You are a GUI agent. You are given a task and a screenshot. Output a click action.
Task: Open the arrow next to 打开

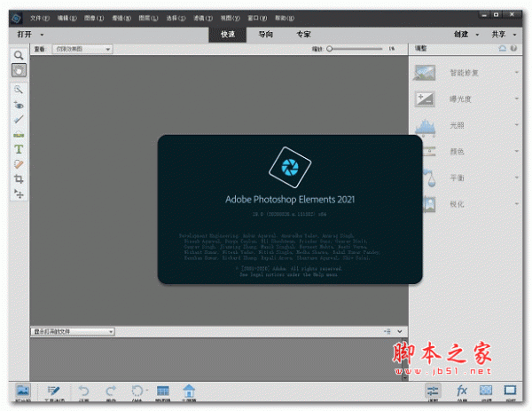(42, 35)
